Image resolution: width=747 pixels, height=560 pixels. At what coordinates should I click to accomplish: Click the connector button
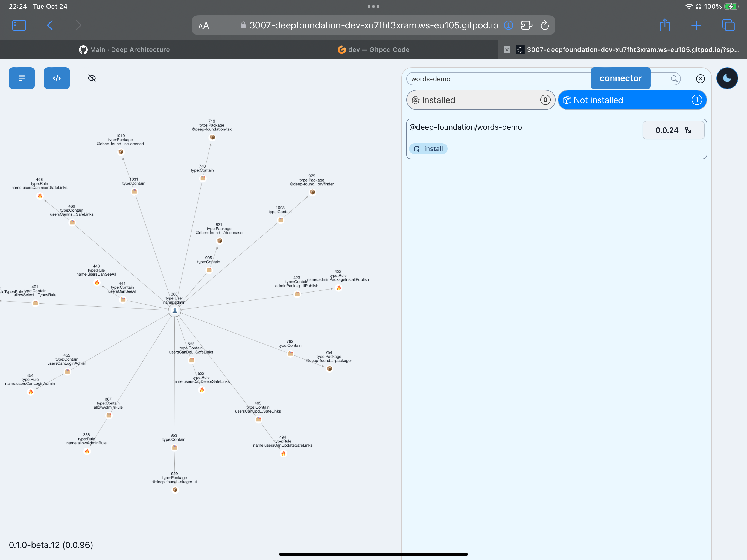(x=620, y=78)
